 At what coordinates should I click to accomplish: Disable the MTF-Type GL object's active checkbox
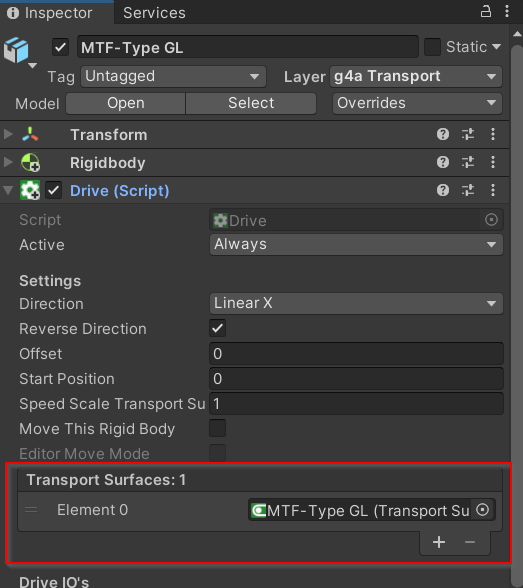point(60,47)
